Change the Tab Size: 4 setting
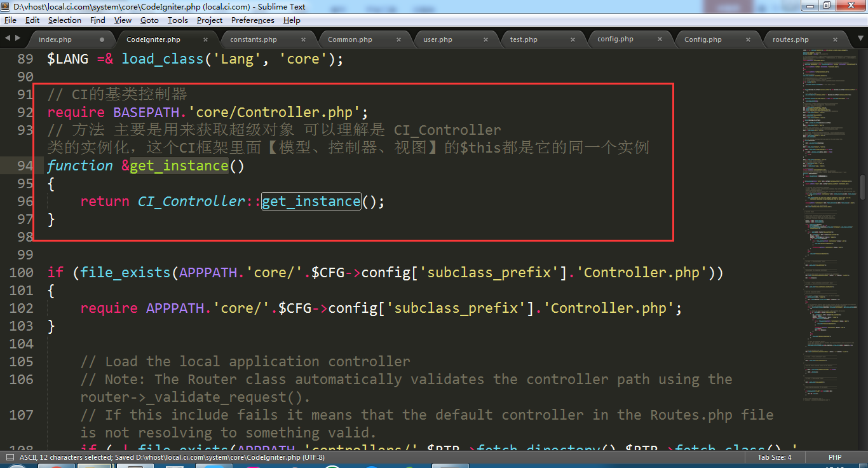The height and width of the screenshot is (468, 868). tap(774, 457)
